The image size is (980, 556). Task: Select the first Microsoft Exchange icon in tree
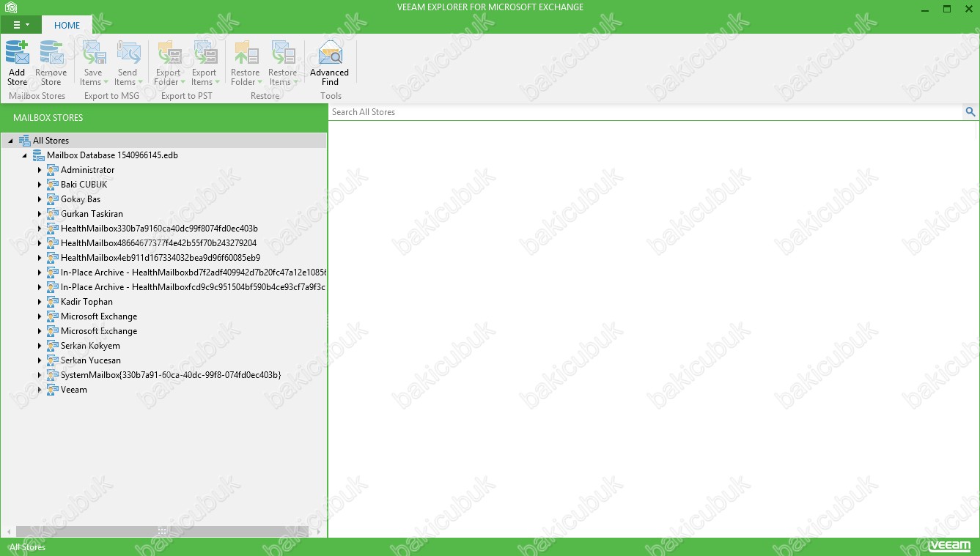tap(52, 316)
